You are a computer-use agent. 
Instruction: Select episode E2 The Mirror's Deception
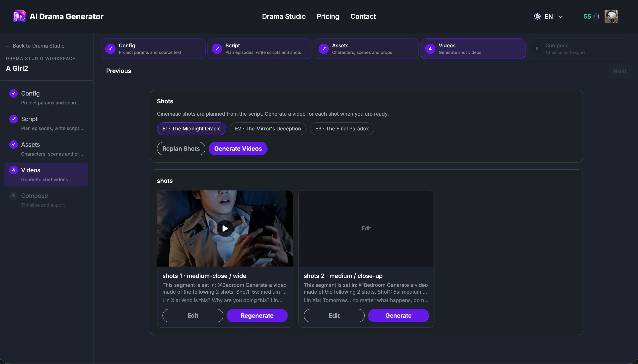[x=268, y=129]
